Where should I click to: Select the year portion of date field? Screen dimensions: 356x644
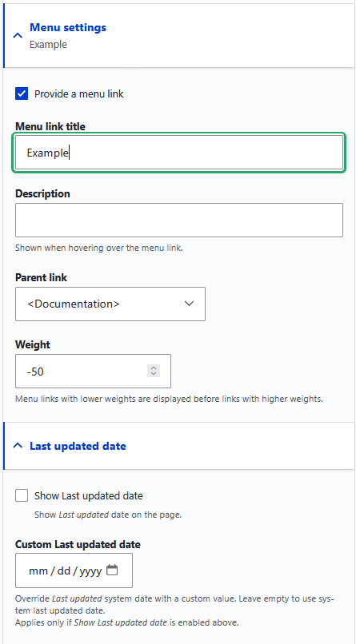(x=90, y=571)
